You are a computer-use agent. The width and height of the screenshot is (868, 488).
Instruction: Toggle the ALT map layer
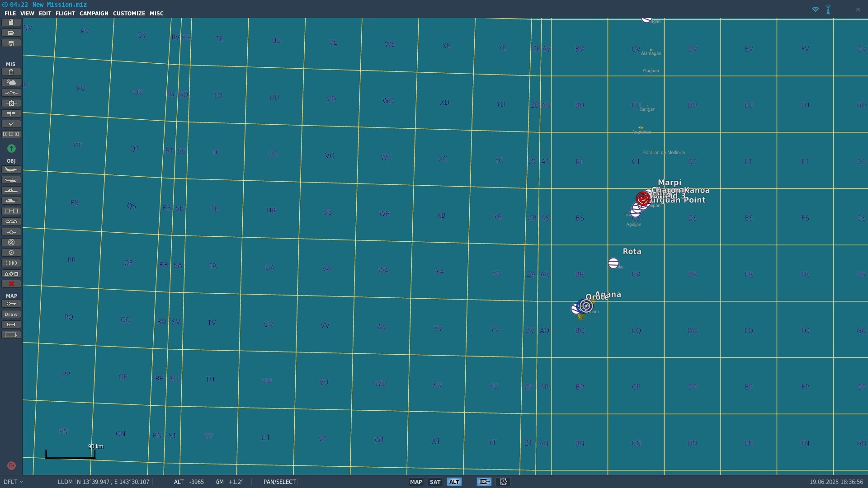(x=454, y=482)
